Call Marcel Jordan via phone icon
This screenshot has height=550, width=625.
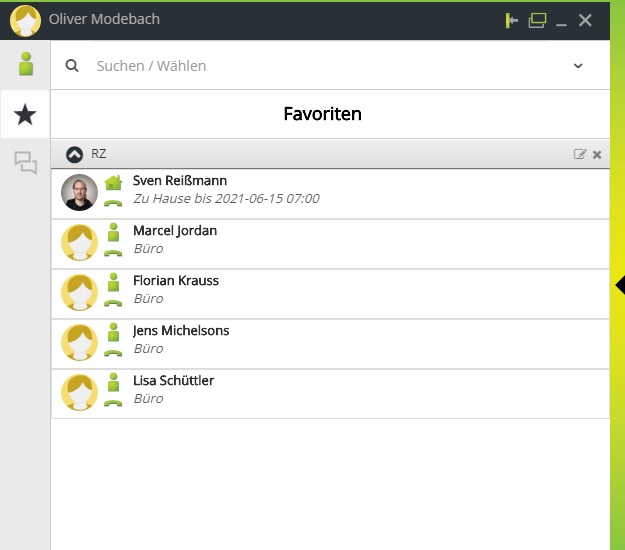point(113,253)
